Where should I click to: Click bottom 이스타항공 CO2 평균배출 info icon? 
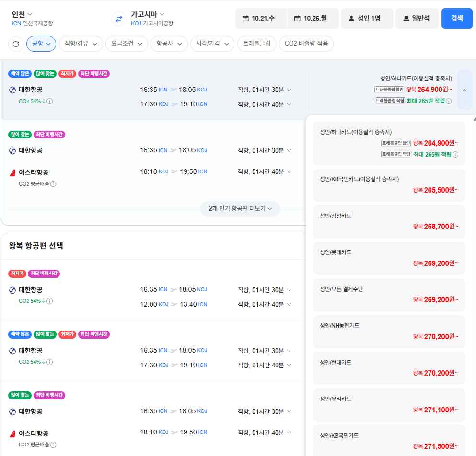coord(53,445)
